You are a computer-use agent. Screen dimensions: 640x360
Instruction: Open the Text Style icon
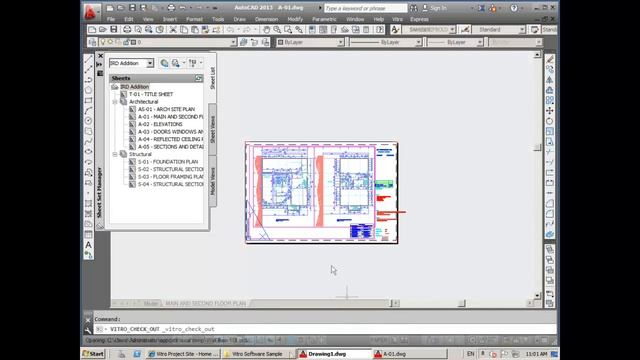(395, 29)
